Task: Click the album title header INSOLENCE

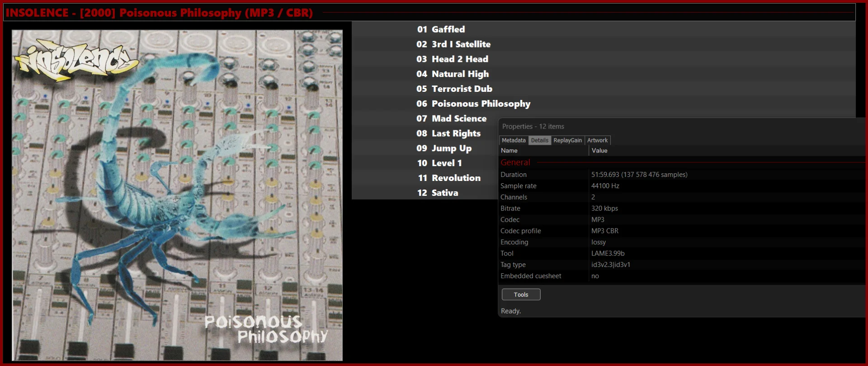Action: 159,13
